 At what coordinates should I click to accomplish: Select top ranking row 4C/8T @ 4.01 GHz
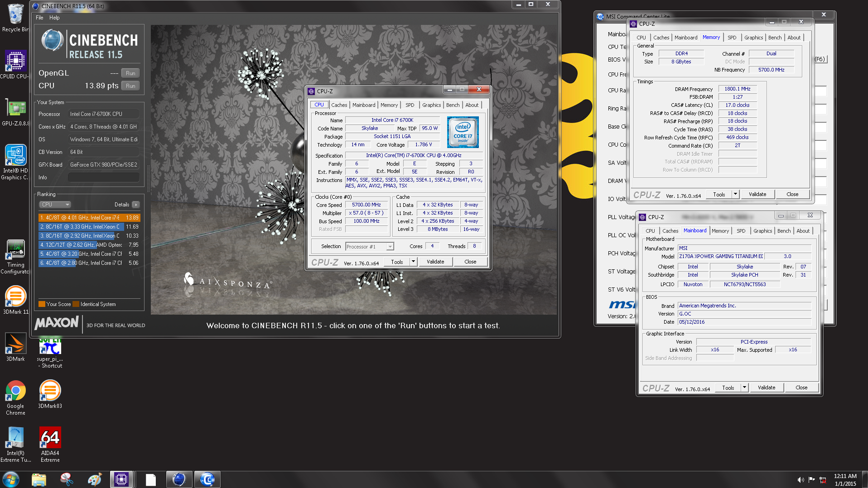click(x=89, y=218)
